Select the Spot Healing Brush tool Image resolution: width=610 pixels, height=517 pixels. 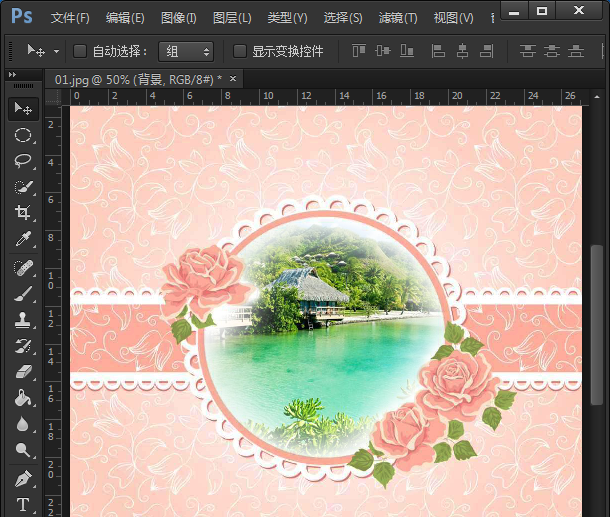tap(22, 268)
